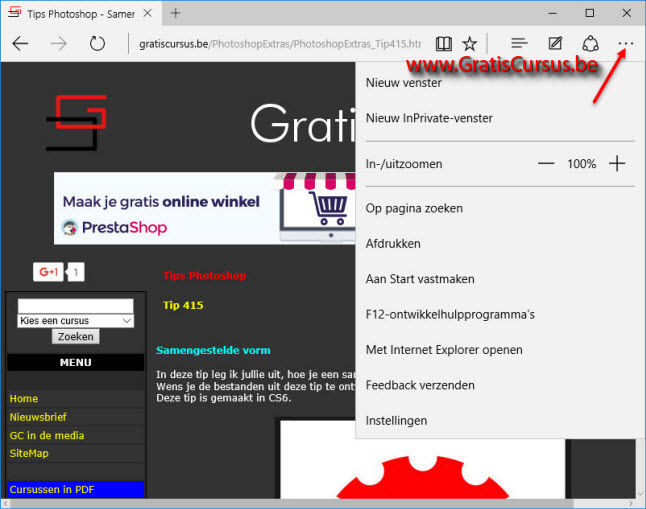Click the Tips Photoshop heading

(205, 275)
